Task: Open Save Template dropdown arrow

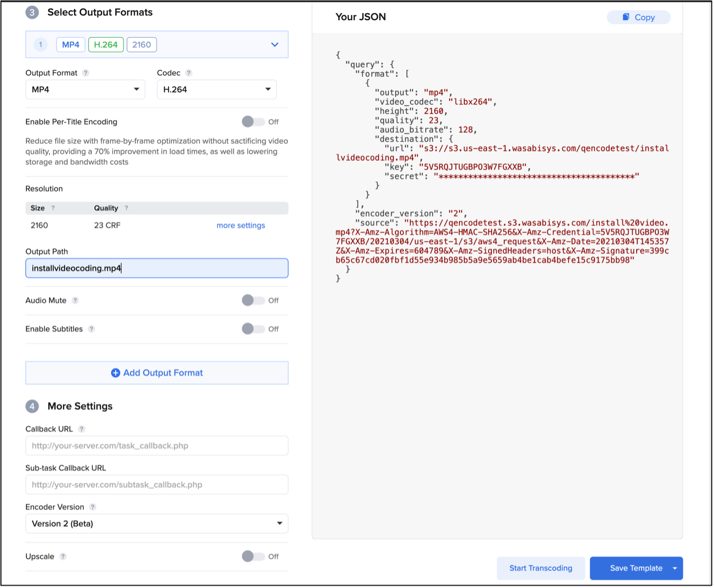Action: click(675, 569)
